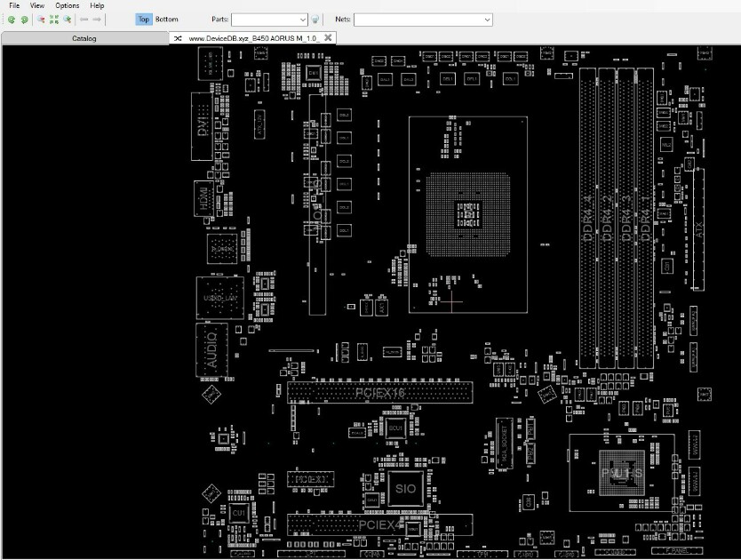This screenshot has width=741, height=560.
Task: Select the DDR4_4 memory slot
Action: pyautogui.click(x=587, y=218)
